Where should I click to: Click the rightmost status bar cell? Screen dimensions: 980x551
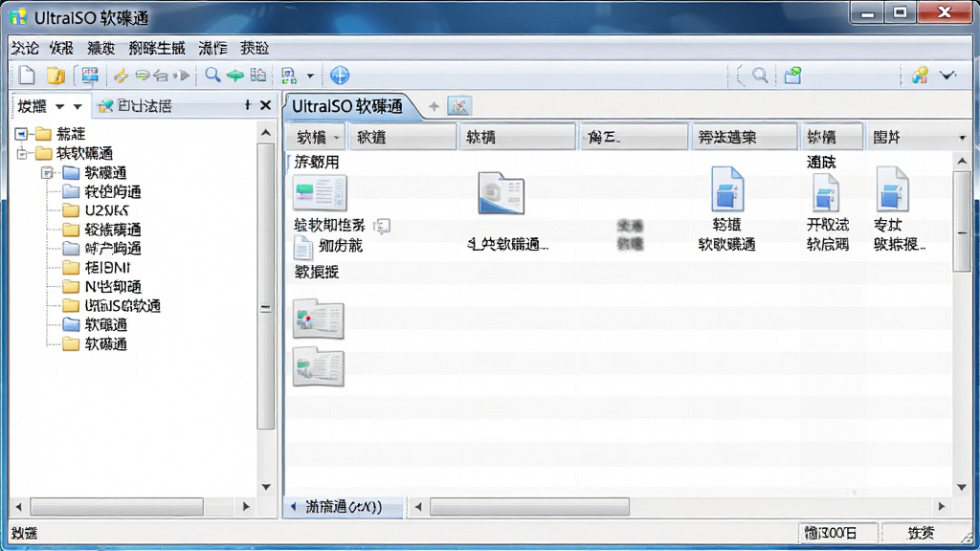click(922, 533)
